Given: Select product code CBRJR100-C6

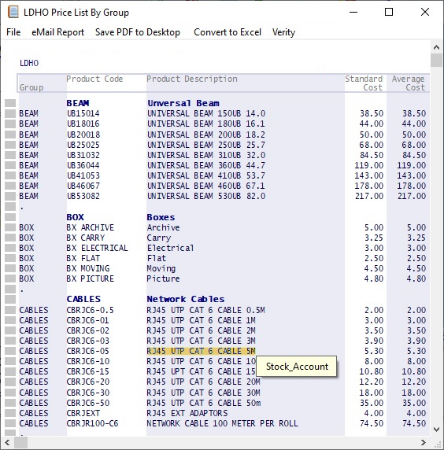Looking at the screenshot, I should click(x=92, y=424).
